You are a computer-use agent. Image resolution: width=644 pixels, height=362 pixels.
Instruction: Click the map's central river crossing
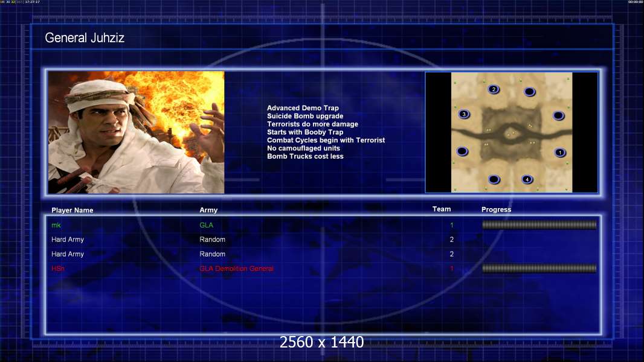coord(512,133)
